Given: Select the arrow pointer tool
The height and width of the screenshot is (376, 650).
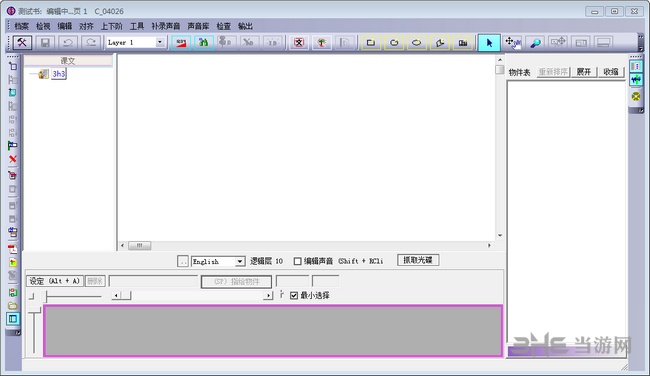Looking at the screenshot, I should pyautogui.click(x=489, y=43).
